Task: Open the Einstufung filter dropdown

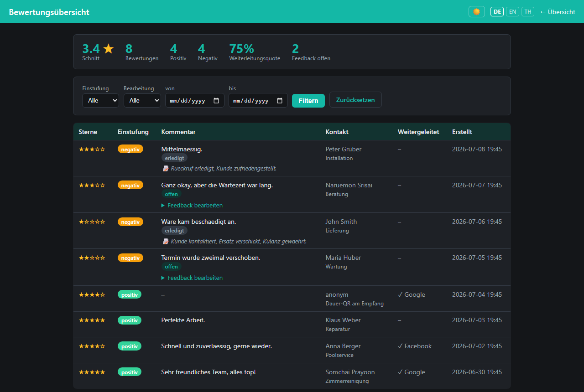Action: click(100, 100)
